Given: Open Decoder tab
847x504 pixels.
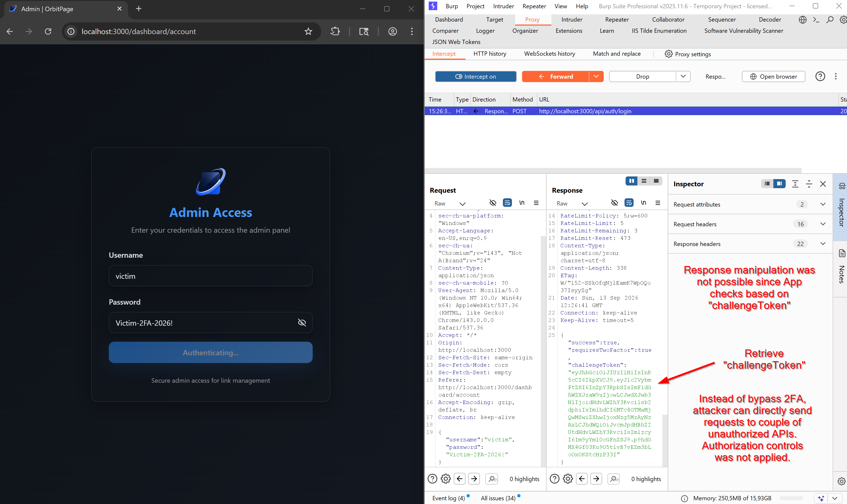Looking at the screenshot, I should tap(770, 20).
